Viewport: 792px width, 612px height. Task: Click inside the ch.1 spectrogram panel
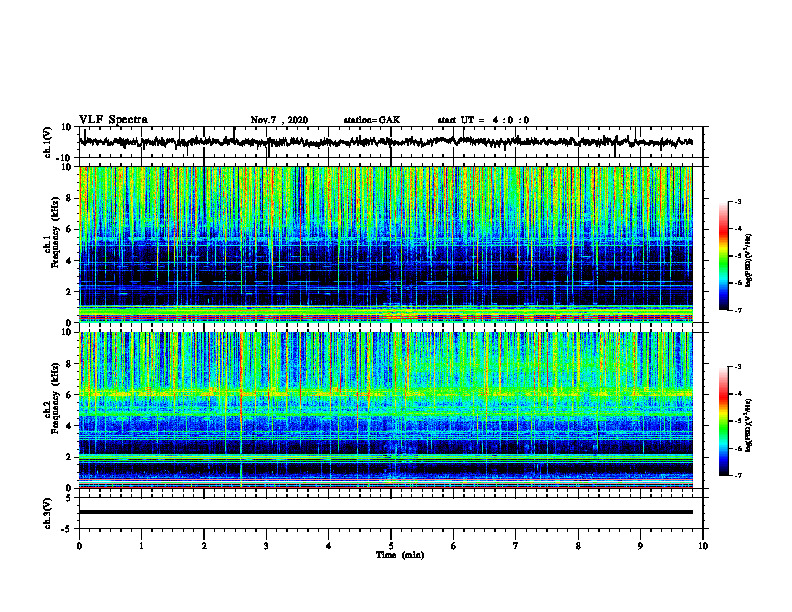(x=386, y=244)
